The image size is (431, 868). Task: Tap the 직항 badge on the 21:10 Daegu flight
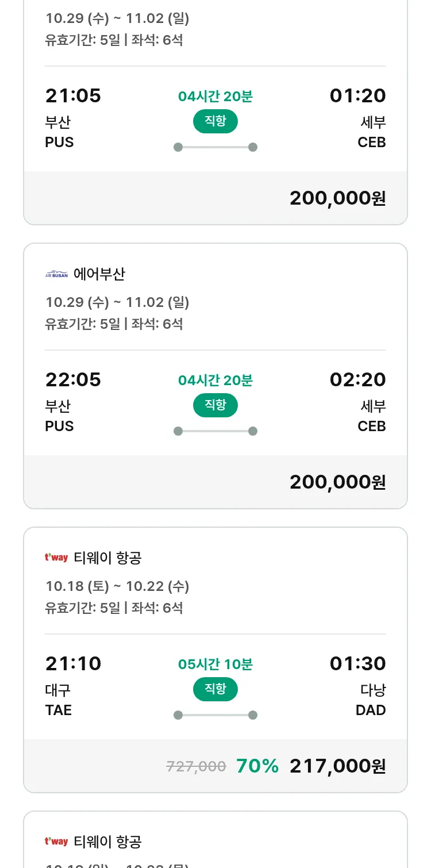(x=215, y=689)
